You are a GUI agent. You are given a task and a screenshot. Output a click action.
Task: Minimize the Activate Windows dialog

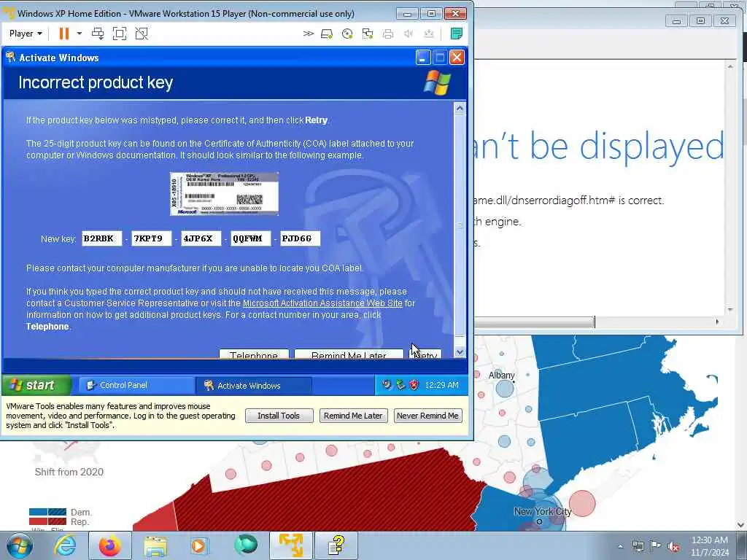pyautogui.click(x=422, y=58)
